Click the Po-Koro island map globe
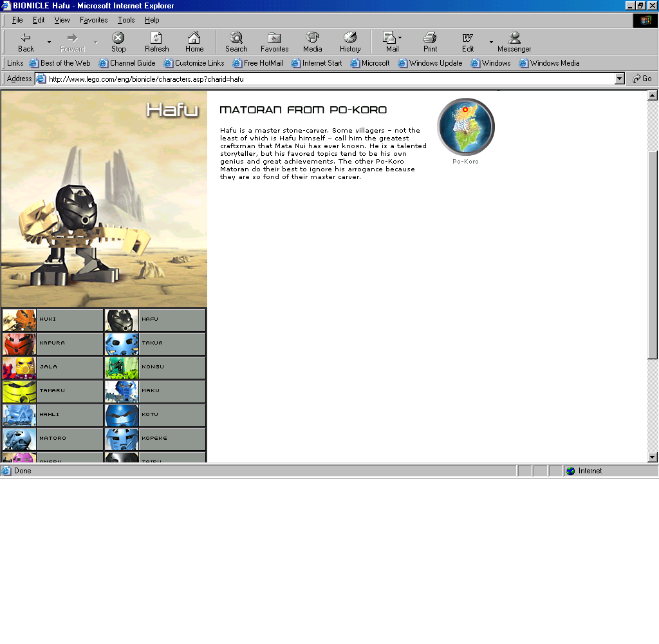The height and width of the screenshot is (644, 659). (466, 127)
